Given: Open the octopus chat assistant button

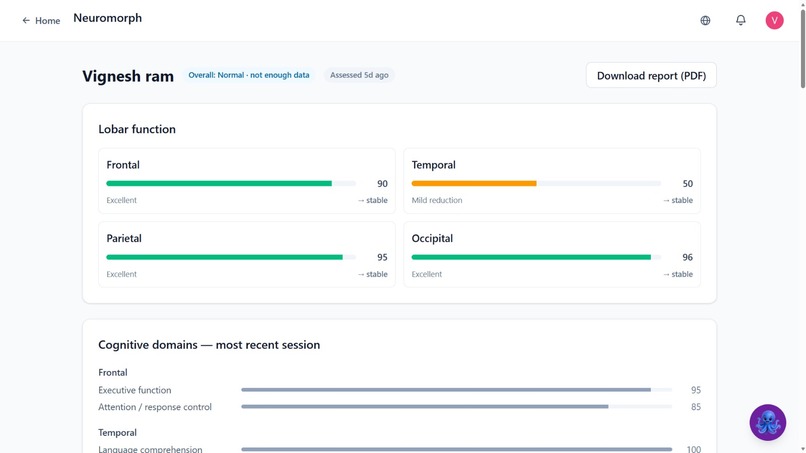Looking at the screenshot, I should 767,423.
